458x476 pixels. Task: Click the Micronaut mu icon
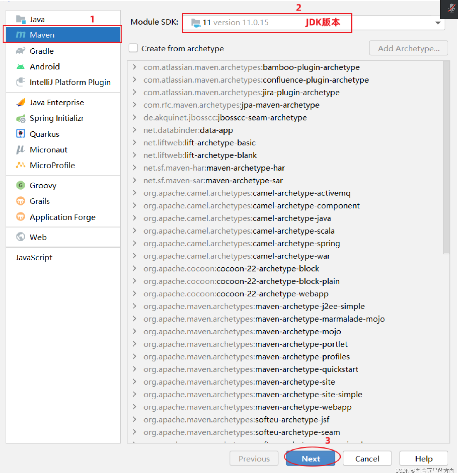(x=21, y=150)
